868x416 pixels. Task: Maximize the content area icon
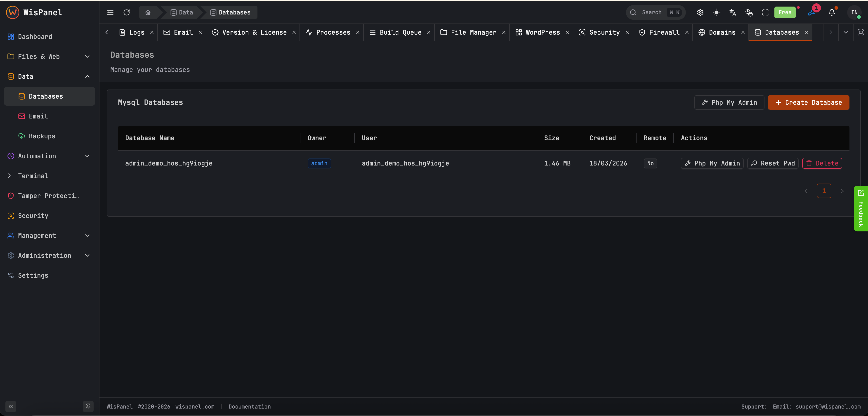[x=860, y=32]
